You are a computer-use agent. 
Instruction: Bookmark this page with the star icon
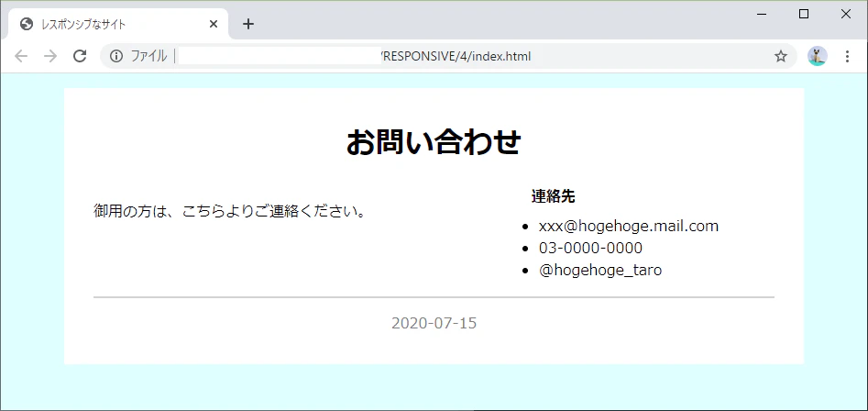(781, 56)
